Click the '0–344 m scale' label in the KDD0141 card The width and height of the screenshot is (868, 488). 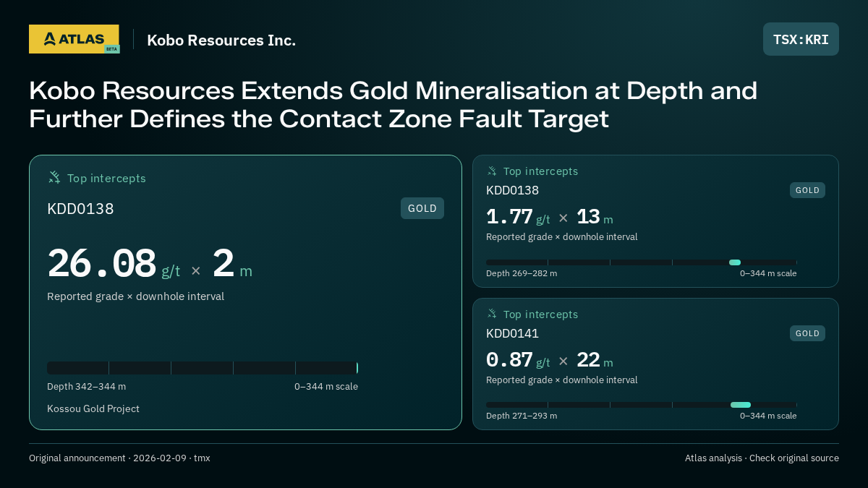pyautogui.click(x=768, y=416)
